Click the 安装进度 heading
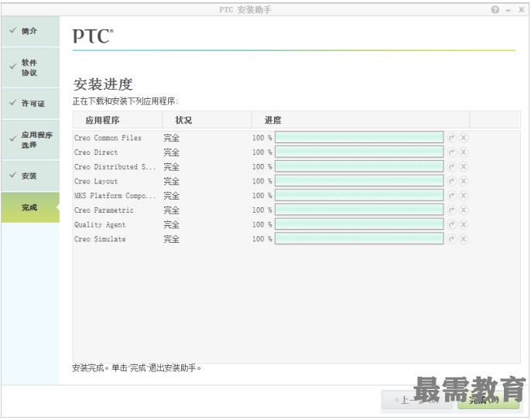The image size is (531, 420). 103,84
